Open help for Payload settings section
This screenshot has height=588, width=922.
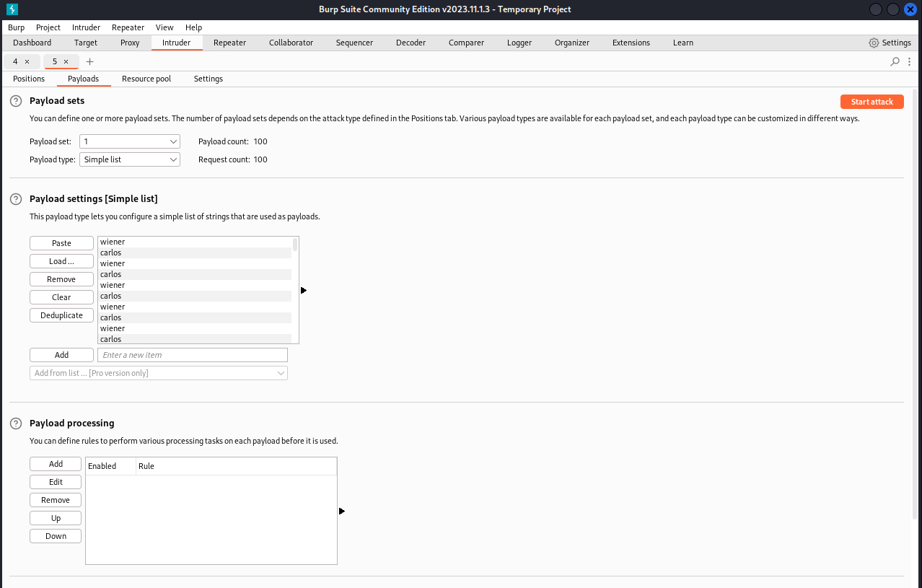click(x=15, y=198)
